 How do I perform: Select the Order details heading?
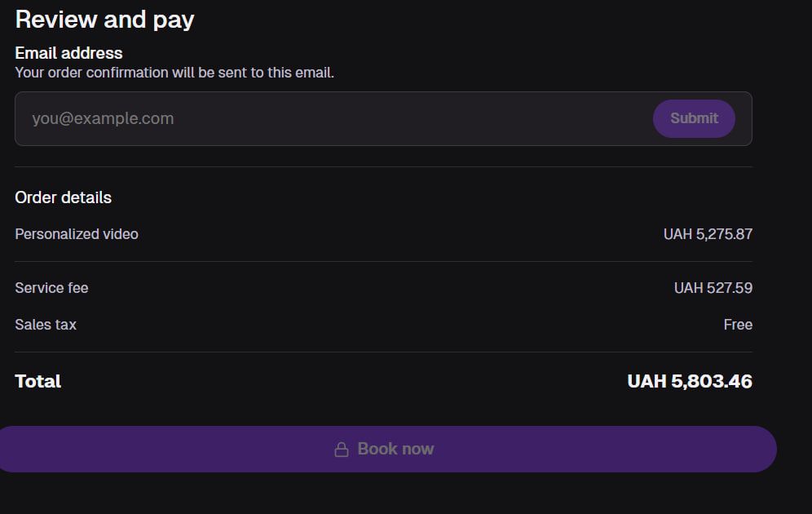[63, 197]
